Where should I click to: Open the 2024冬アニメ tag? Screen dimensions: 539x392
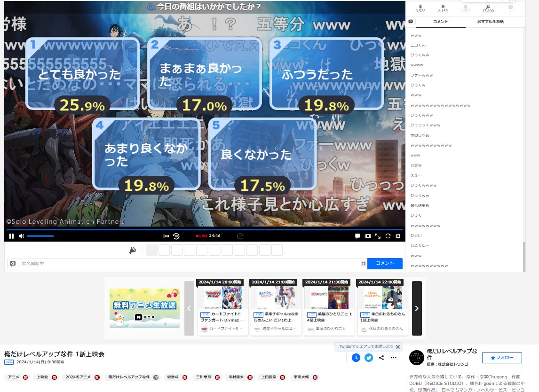click(78, 377)
